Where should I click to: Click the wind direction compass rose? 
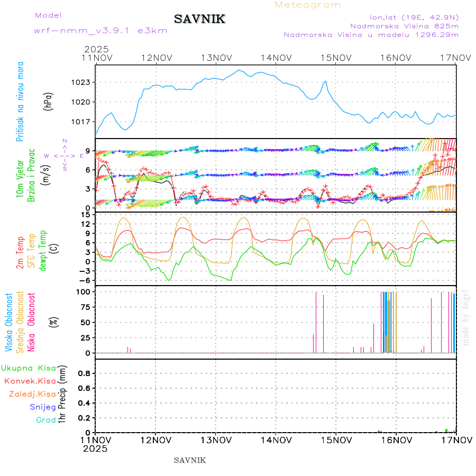pyautogui.click(x=64, y=155)
